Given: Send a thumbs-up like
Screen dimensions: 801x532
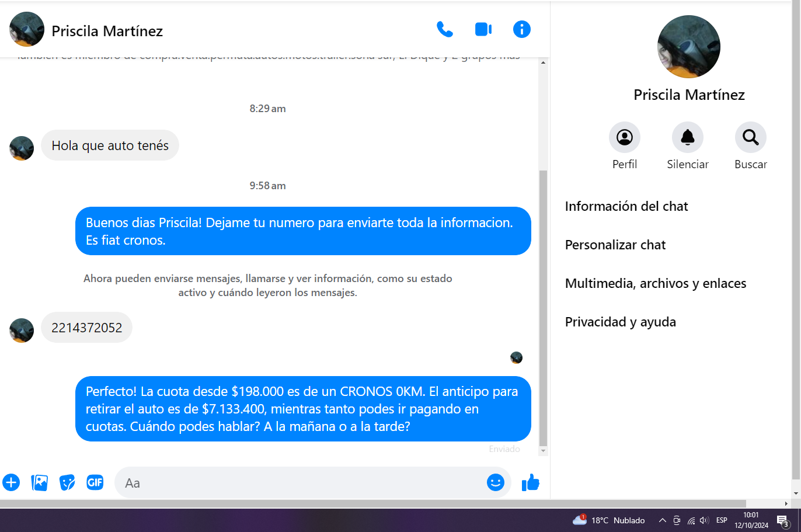Looking at the screenshot, I should (531, 482).
